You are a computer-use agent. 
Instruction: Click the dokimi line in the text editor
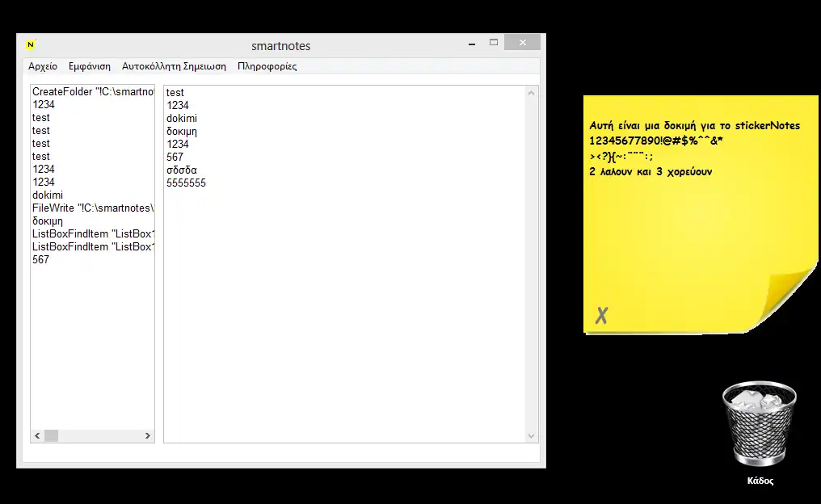coord(182,118)
